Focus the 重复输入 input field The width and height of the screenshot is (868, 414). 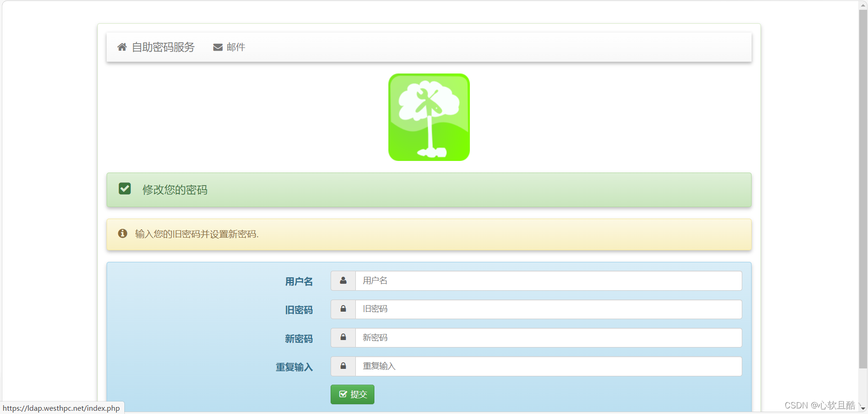548,367
